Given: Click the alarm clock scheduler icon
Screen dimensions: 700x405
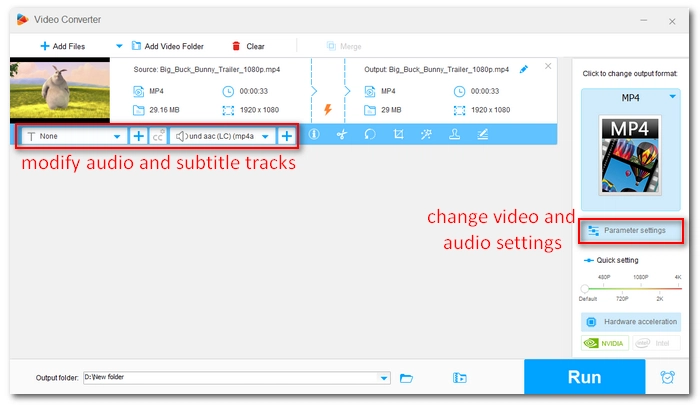Looking at the screenshot, I should pos(667,377).
